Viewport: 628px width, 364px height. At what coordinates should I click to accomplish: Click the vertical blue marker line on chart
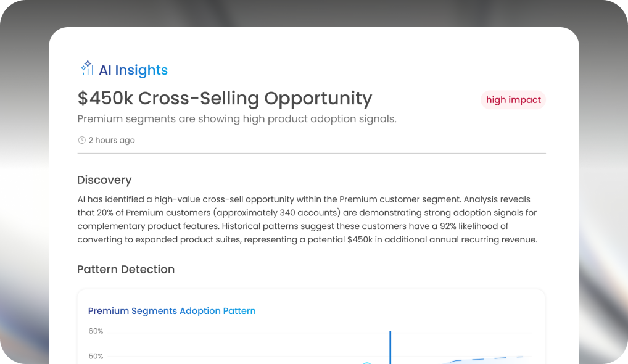point(390,347)
